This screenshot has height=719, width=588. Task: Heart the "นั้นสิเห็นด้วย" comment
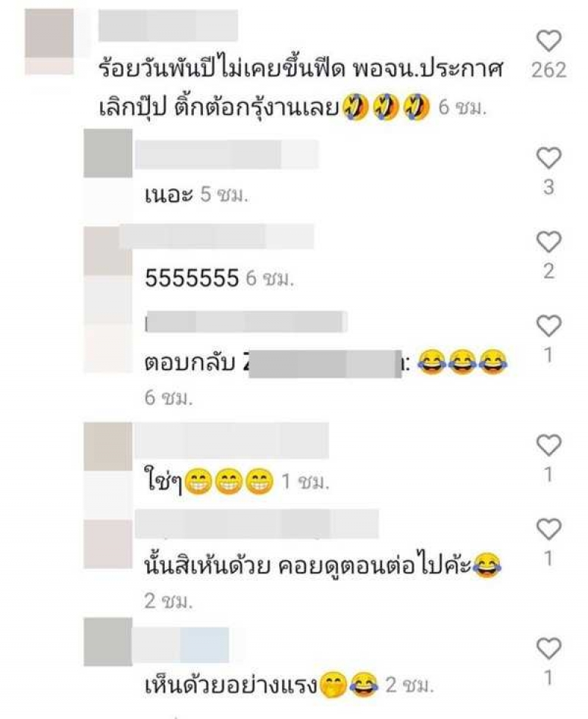[x=548, y=529]
